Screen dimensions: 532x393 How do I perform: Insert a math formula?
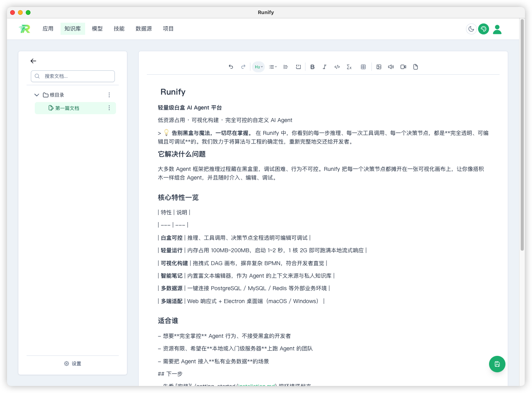click(x=349, y=67)
